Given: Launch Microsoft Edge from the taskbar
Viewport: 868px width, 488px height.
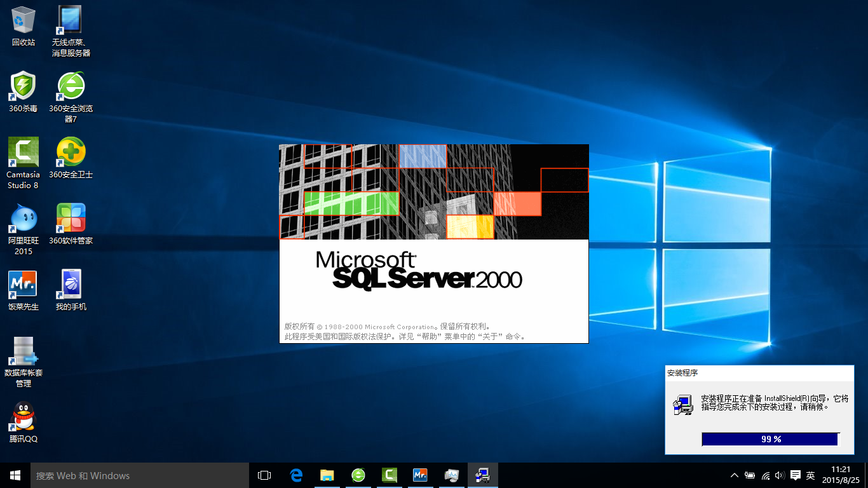Looking at the screenshot, I should 295,475.
